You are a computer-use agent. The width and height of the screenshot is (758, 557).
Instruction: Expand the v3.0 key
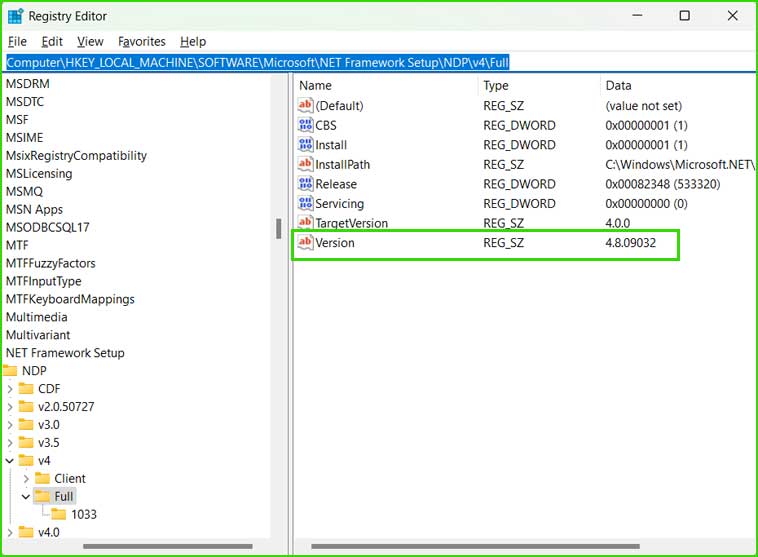[x=10, y=425]
